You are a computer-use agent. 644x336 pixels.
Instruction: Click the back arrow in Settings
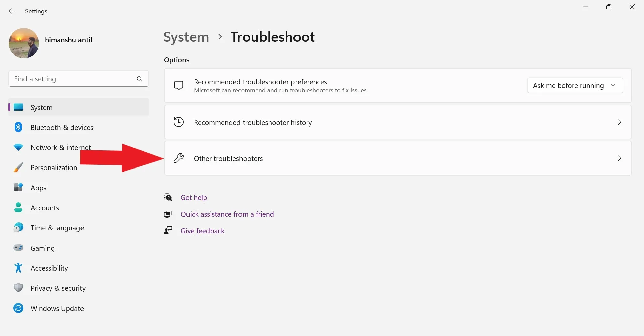pyautogui.click(x=12, y=11)
